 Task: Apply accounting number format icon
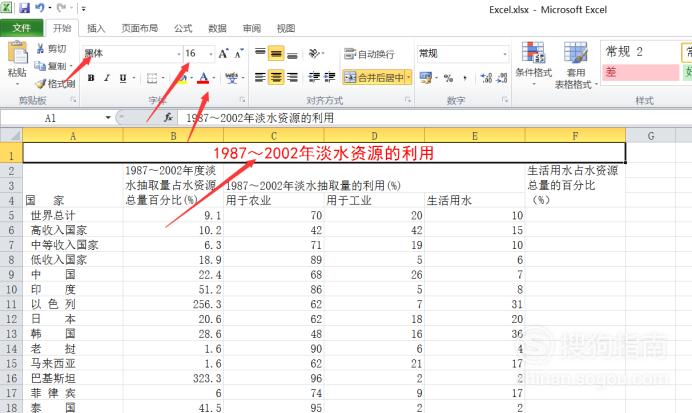(425, 78)
